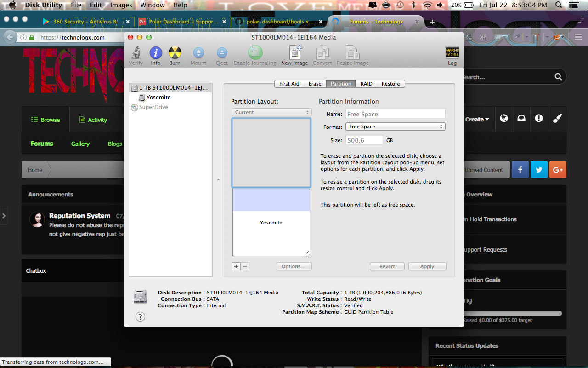Open the Partition Layout Current dropdown

point(271,112)
